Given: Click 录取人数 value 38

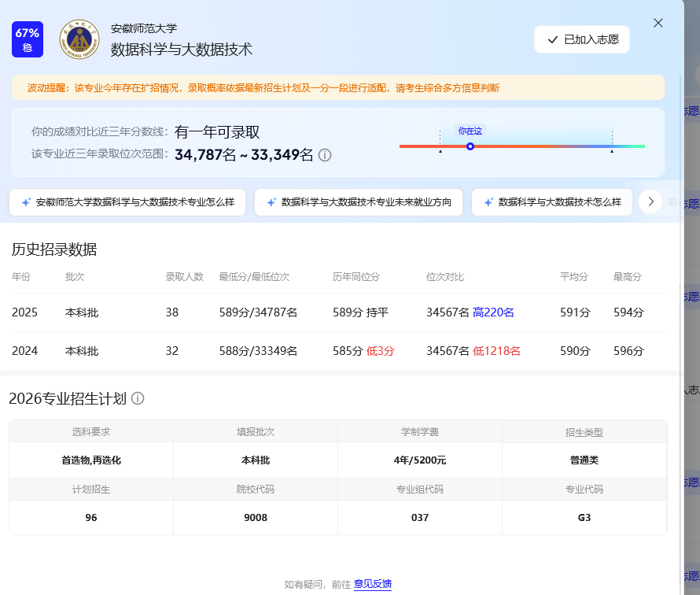Looking at the screenshot, I should tap(172, 312).
